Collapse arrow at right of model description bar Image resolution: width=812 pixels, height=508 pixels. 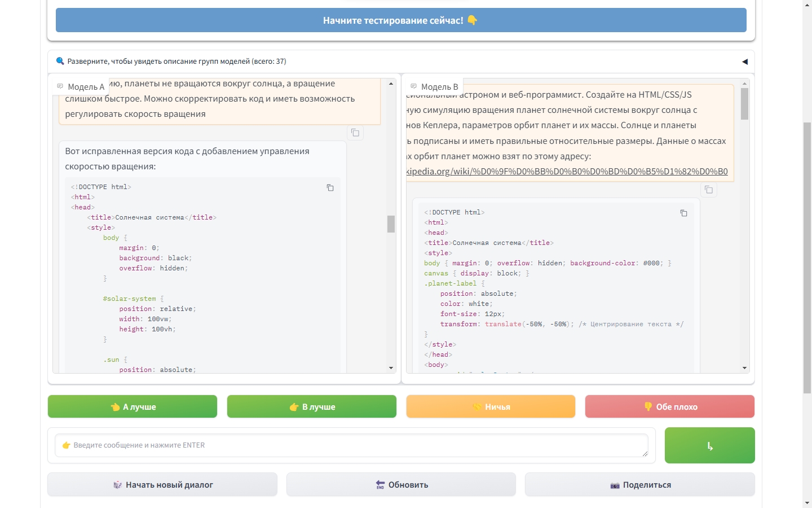(744, 62)
